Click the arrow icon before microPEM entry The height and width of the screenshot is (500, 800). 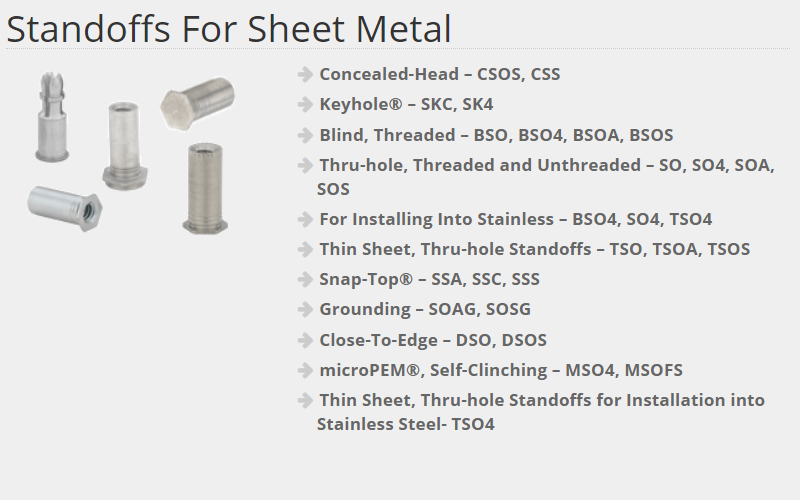click(305, 370)
